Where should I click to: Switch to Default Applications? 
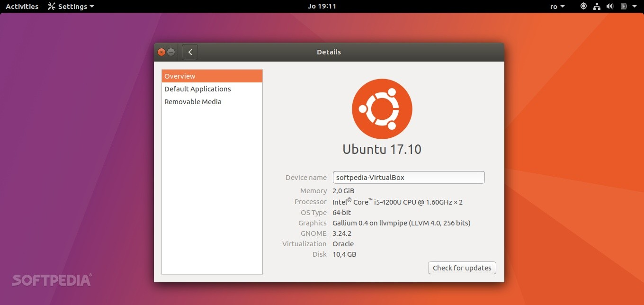pos(212,89)
